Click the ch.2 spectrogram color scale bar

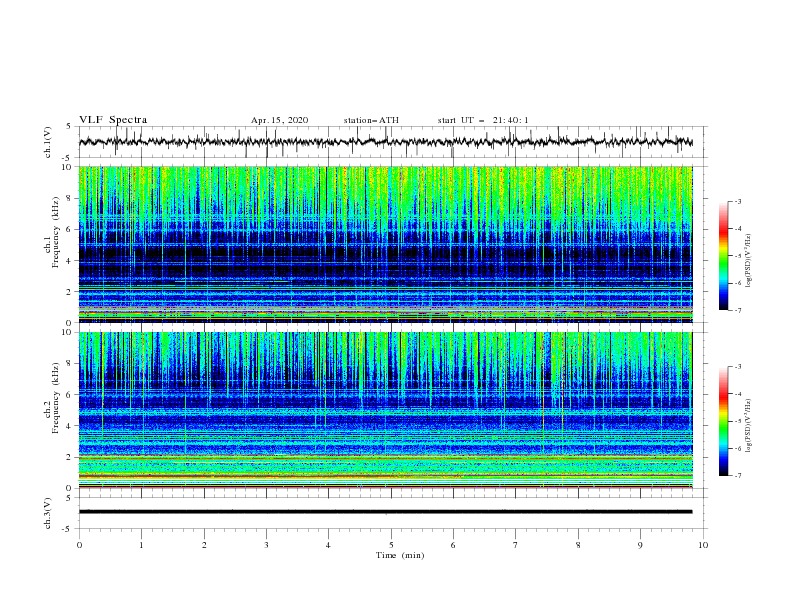[x=723, y=421]
